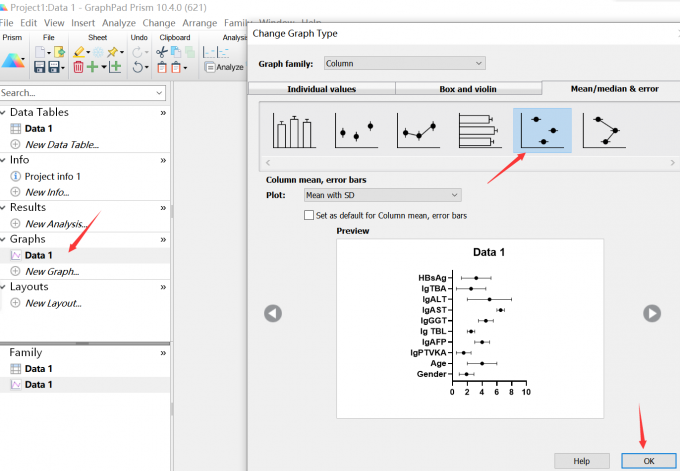
Task: Click the Prism logo icon in toolbar
Action: [14, 61]
